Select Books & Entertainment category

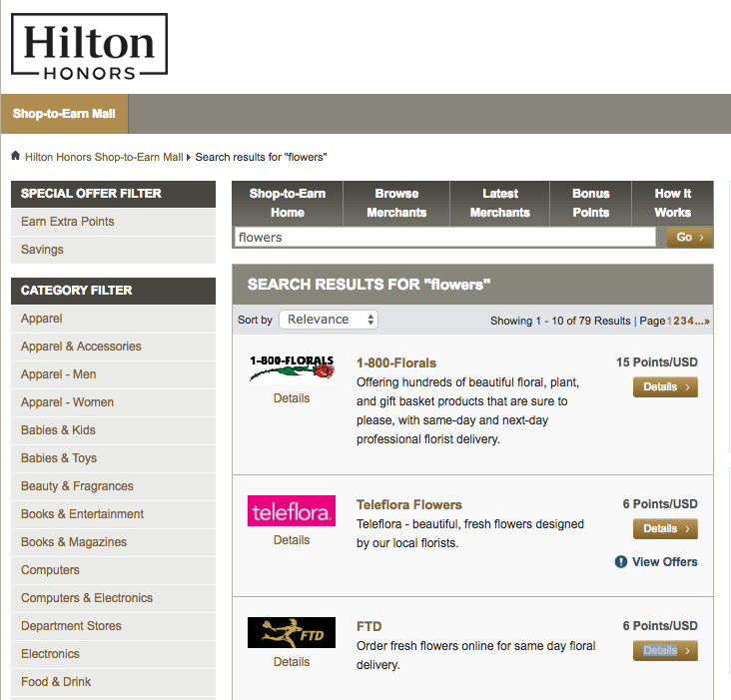click(113, 514)
